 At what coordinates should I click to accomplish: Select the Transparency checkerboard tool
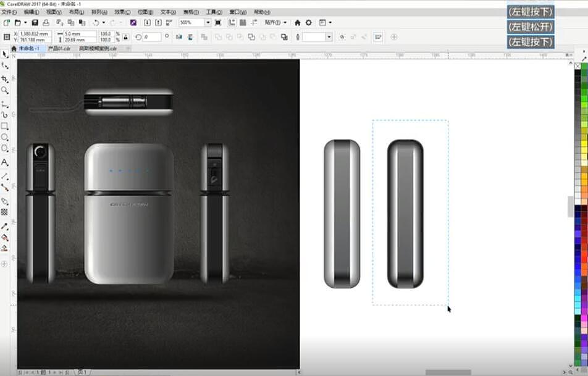pyautogui.click(x=4, y=212)
